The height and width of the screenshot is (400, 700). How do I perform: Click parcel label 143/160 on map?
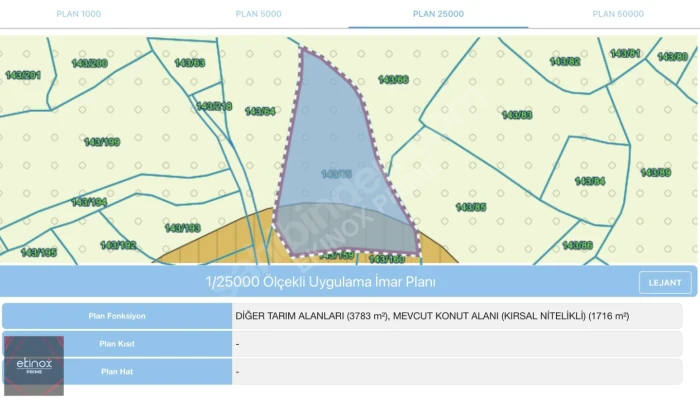[387, 259]
